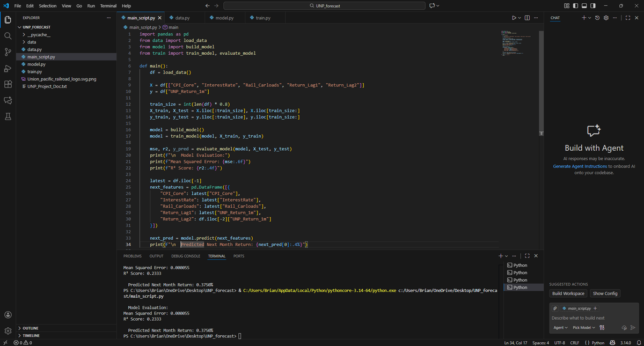Open Explorer views and more actions ellipsis
Screen dimensions: 644x346
pos(109,18)
